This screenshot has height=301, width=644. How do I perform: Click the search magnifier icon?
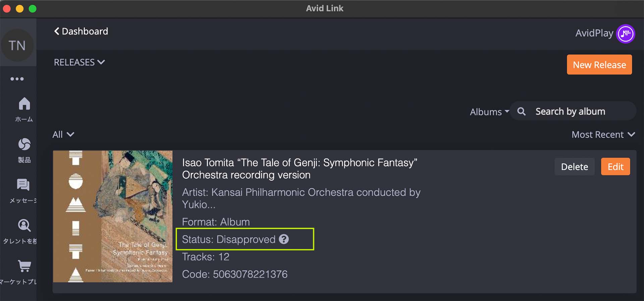pos(521,111)
